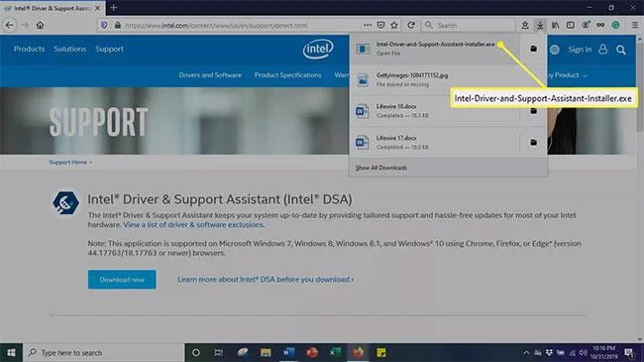
Task: Click Sign In link
Action: (580, 50)
